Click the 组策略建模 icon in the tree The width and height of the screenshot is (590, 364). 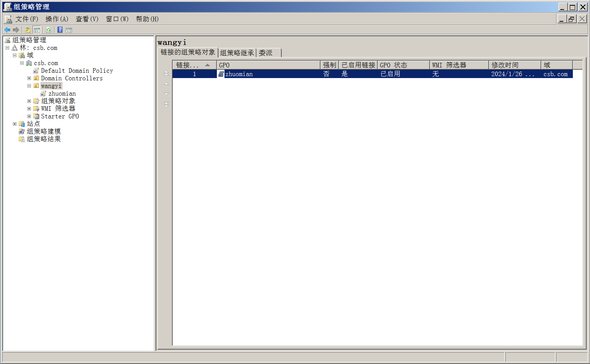tap(22, 131)
